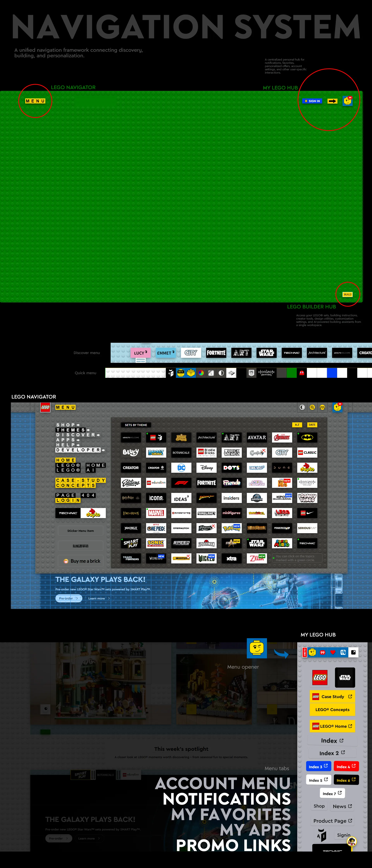Open the Product Page link in Hub
Image resolution: width=372 pixels, height=868 pixels.
click(x=333, y=821)
